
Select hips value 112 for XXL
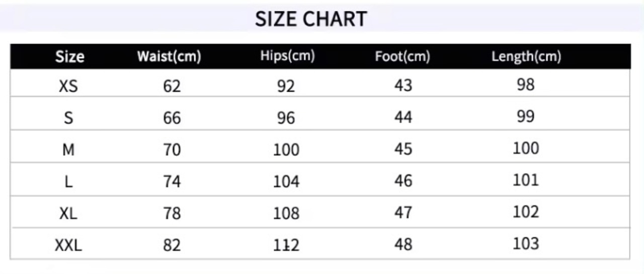[x=286, y=245]
